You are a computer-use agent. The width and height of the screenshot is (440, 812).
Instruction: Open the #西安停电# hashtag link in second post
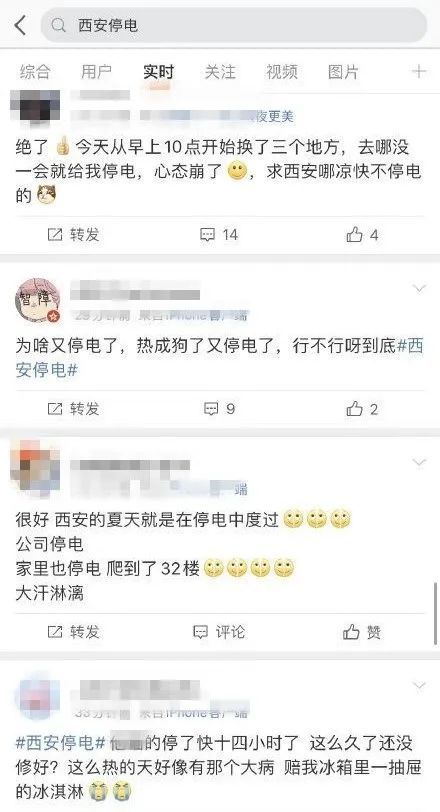point(219,358)
